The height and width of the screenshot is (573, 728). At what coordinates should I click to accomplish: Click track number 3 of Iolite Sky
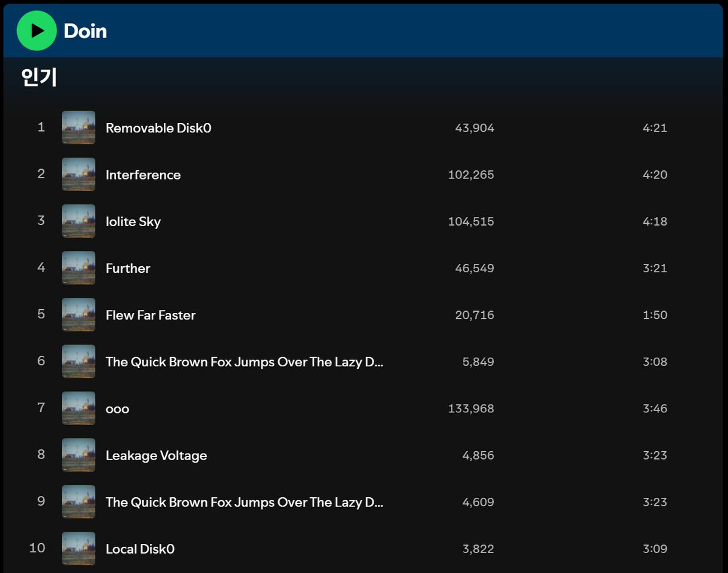click(41, 221)
